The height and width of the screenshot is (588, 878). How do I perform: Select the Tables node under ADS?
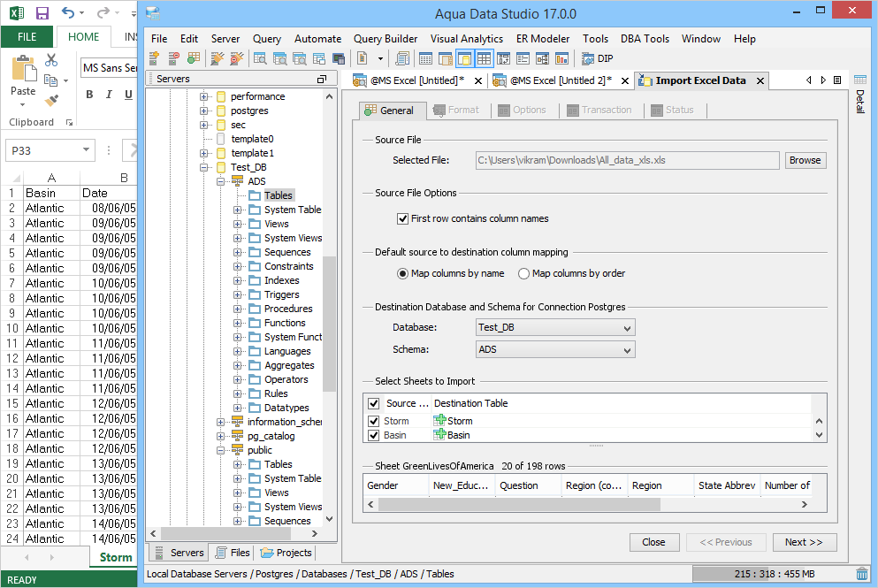click(278, 195)
